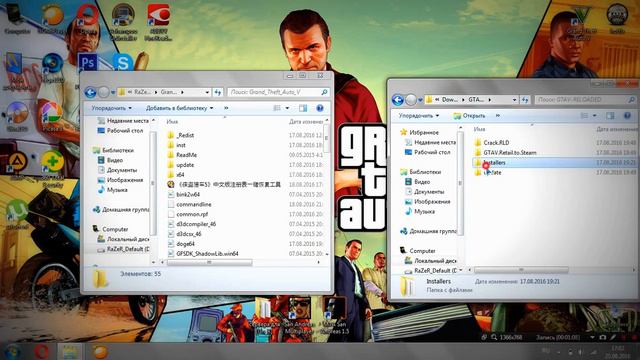Open the Photoshop desktop shortcut
The image size is (640, 360).
coord(87,62)
